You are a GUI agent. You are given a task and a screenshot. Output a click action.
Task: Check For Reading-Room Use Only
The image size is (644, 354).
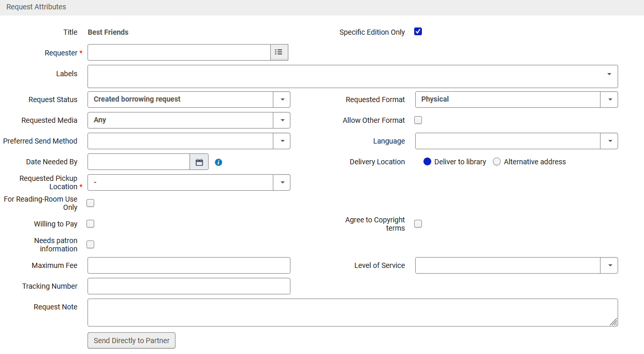(91, 203)
